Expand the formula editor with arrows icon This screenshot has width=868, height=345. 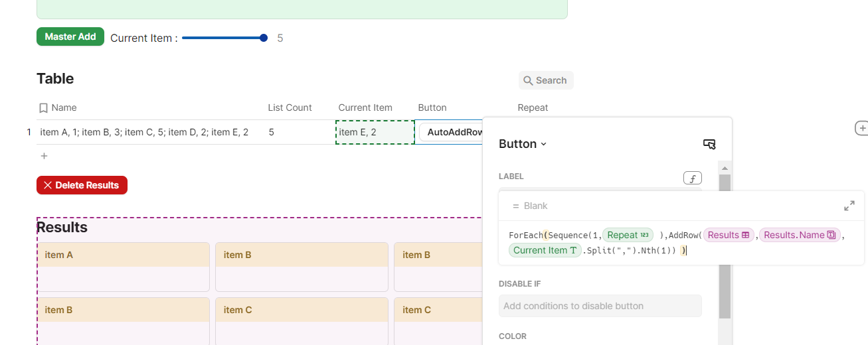coord(849,206)
